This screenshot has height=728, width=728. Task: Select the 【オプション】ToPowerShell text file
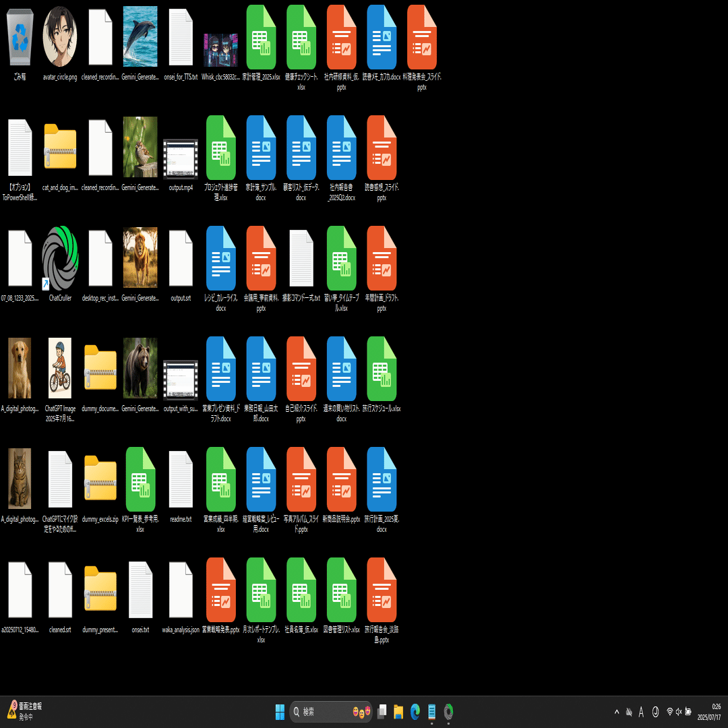(x=20, y=148)
